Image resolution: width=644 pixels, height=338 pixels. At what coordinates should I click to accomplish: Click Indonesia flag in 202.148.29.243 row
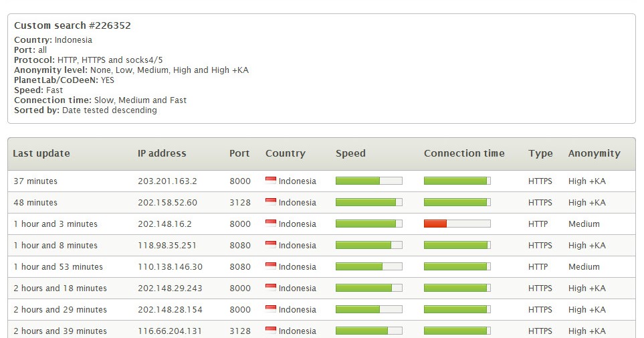click(271, 287)
